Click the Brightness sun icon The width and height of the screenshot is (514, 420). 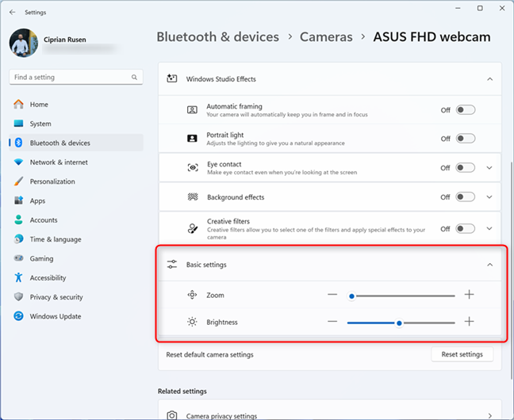192,322
